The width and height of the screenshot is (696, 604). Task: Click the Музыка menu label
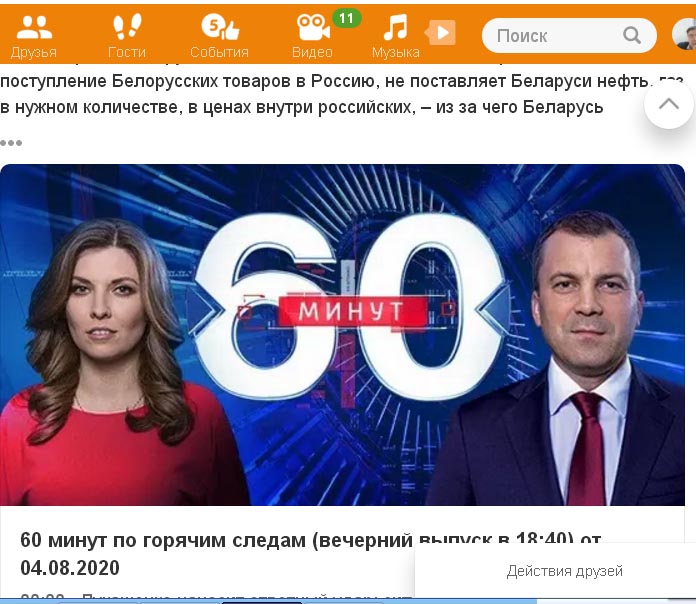pos(395,52)
